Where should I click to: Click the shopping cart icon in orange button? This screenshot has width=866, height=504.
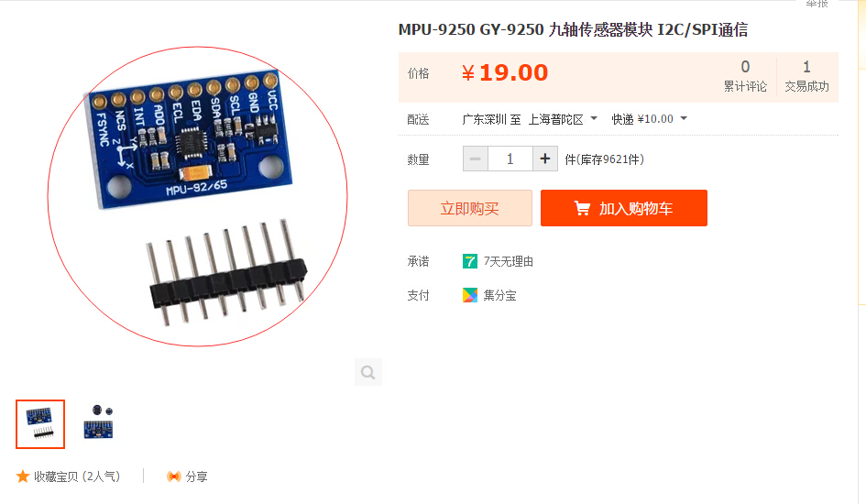tap(582, 208)
